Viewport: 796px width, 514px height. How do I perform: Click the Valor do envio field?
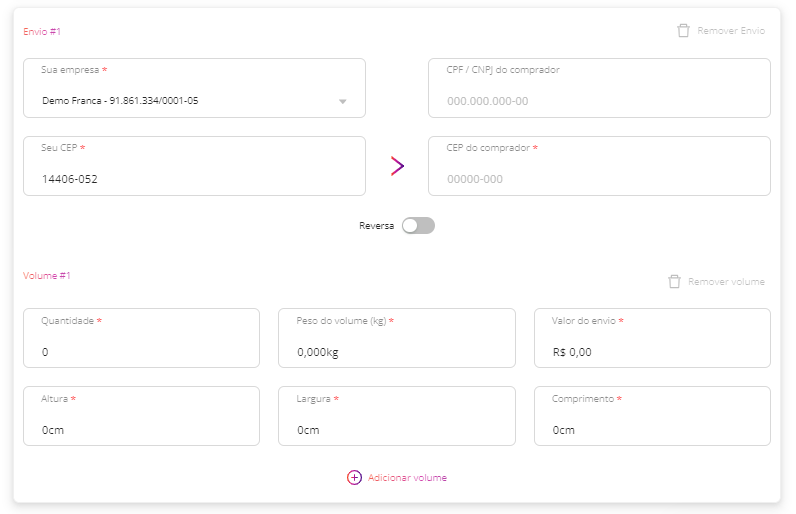[652, 338]
